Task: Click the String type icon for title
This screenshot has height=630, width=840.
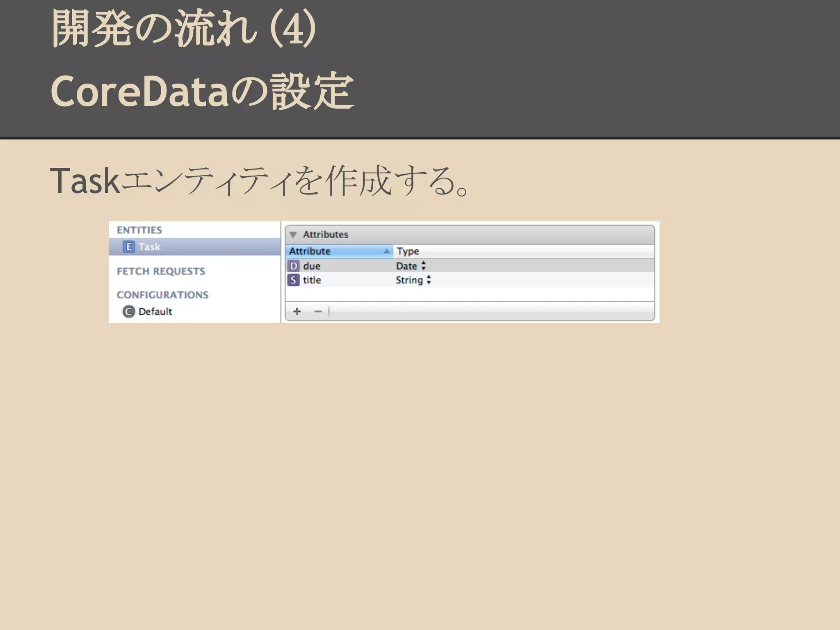Action: [293, 280]
